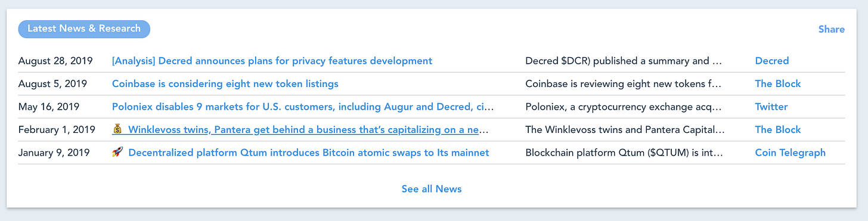Open Coinbase eight new token listings article
This screenshot has width=868, height=221.
point(225,84)
